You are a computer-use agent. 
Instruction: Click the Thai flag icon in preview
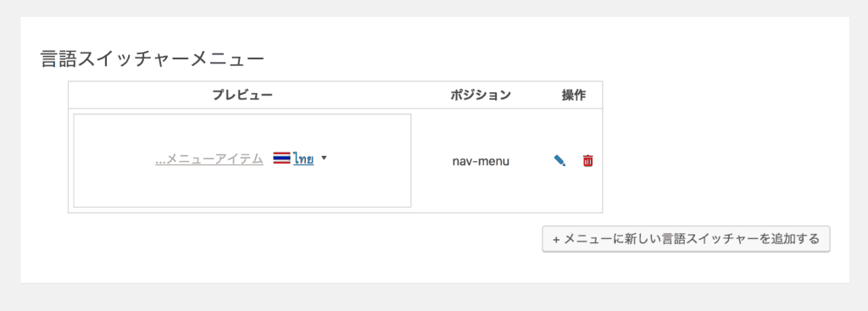281,158
